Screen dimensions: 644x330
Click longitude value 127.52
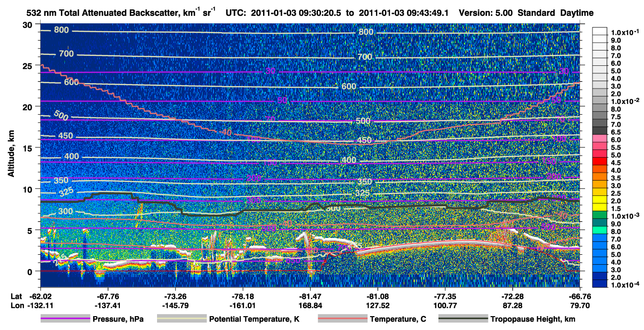377,306
